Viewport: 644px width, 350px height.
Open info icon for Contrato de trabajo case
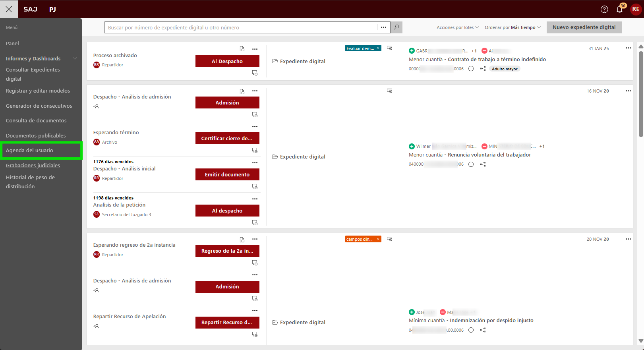pyautogui.click(x=471, y=69)
